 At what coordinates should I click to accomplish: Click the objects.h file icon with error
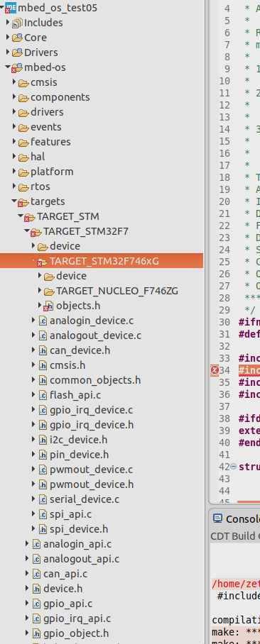click(x=49, y=306)
